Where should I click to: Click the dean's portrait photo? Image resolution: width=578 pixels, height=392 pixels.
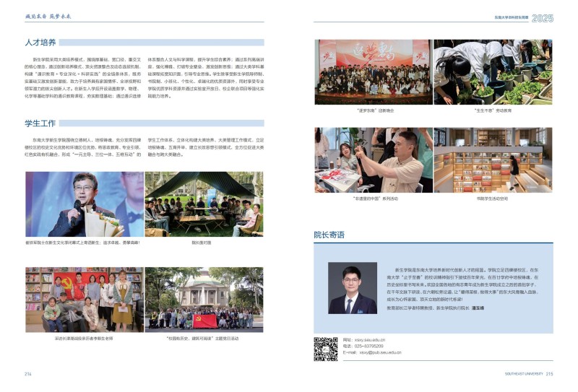[352, 288]
